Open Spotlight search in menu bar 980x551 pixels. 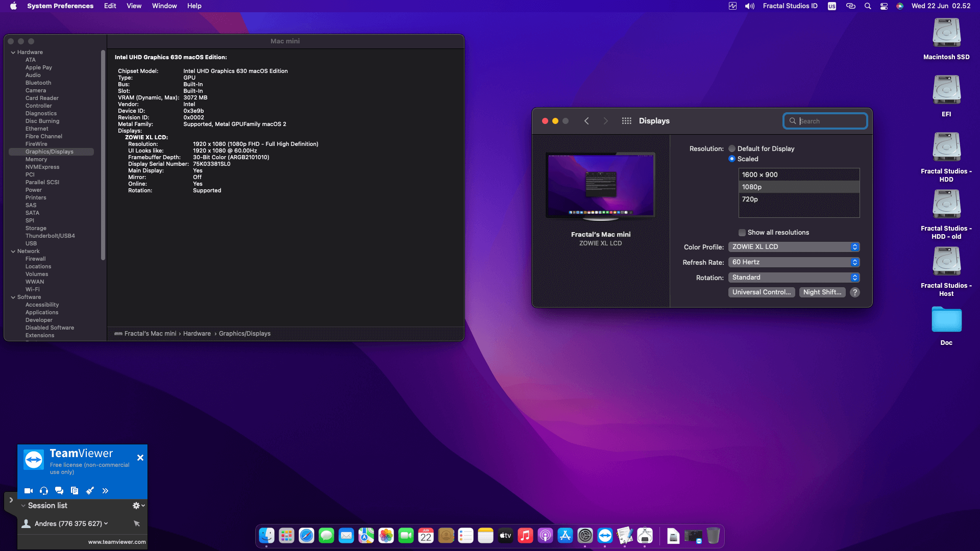click(868, 6)
